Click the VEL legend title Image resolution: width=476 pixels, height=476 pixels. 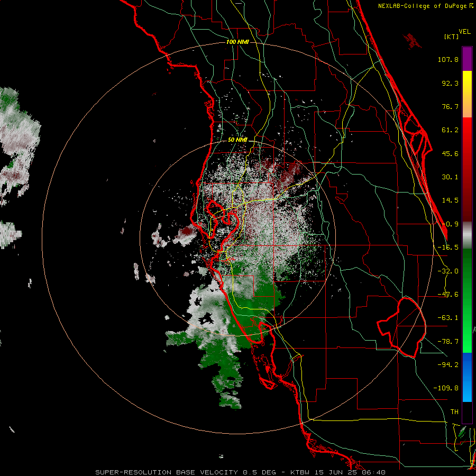point(464,32)
